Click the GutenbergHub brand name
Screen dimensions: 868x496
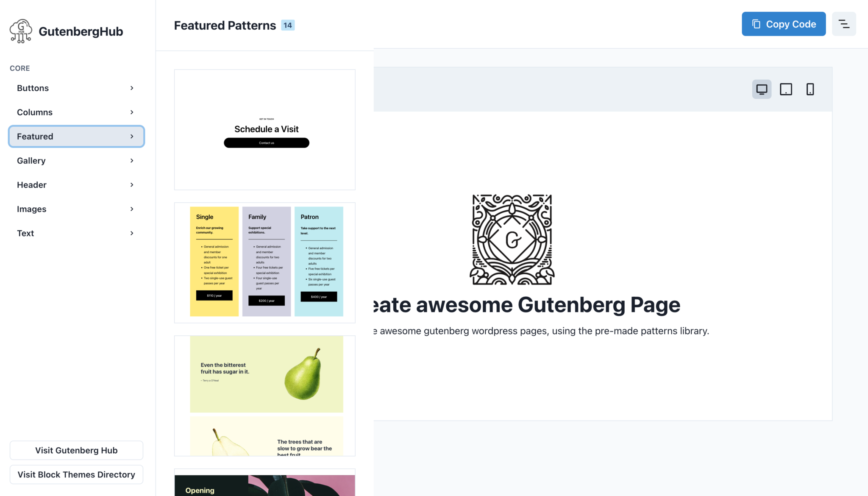click(81, 31)
